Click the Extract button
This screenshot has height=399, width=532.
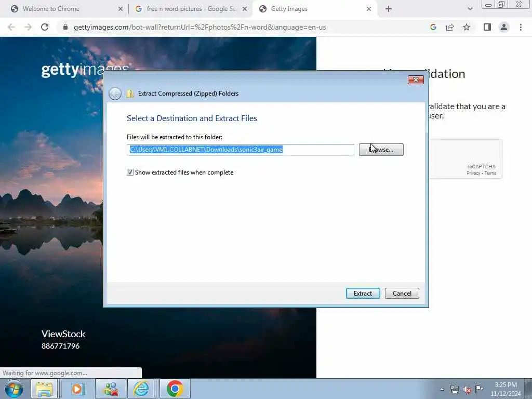363,294
